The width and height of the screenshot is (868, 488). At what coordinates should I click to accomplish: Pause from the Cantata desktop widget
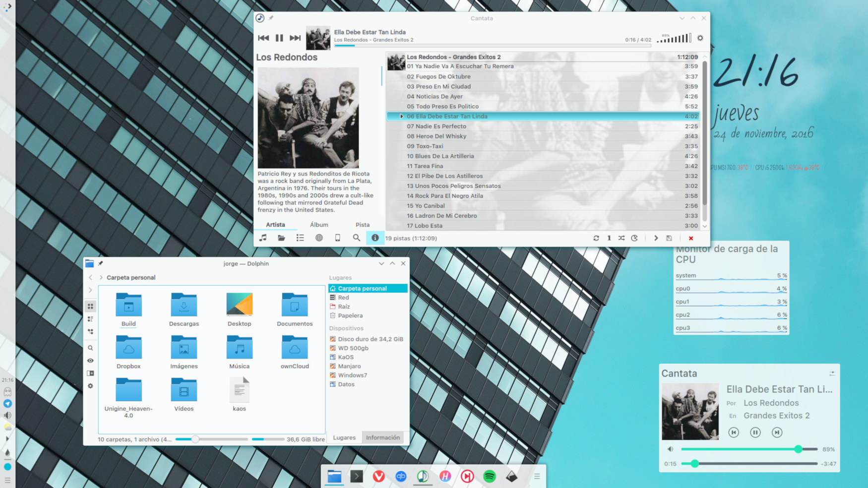[x=755, y=432]
